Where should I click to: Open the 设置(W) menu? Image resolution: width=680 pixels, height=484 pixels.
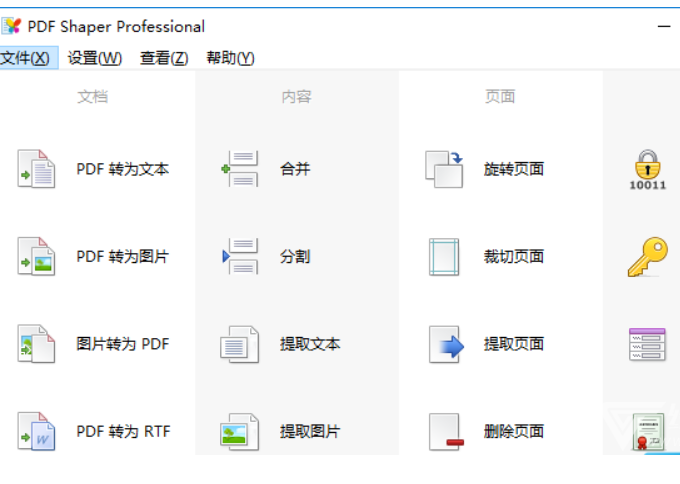tap(95, 58)
